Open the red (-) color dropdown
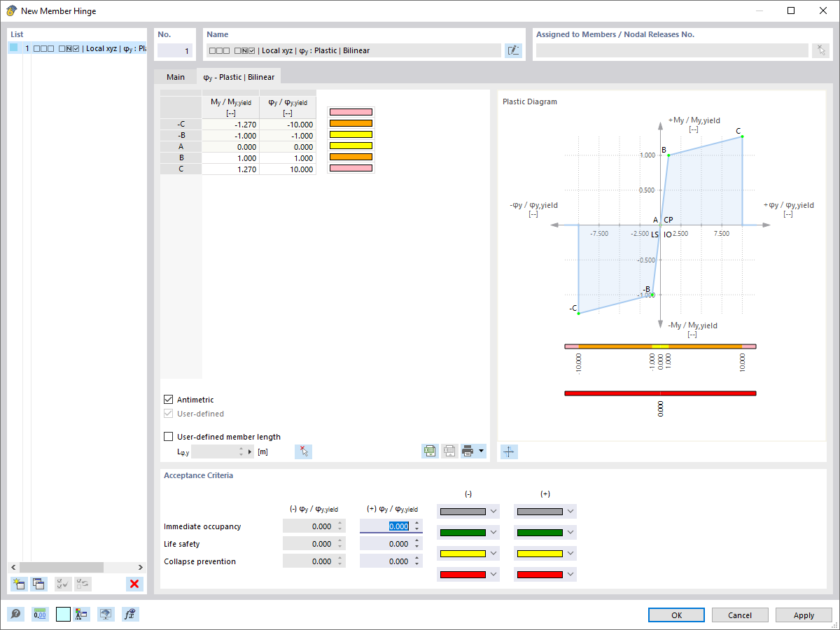 (493, 575)
